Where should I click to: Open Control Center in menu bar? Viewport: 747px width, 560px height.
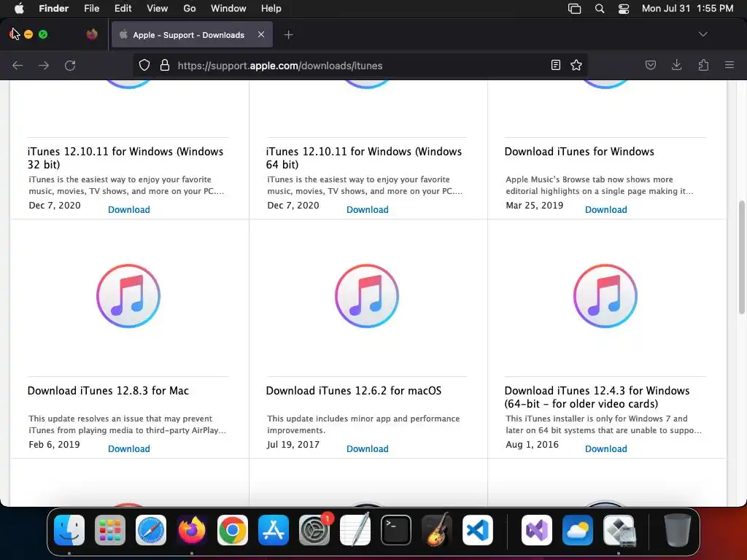(x=624, y=9)
